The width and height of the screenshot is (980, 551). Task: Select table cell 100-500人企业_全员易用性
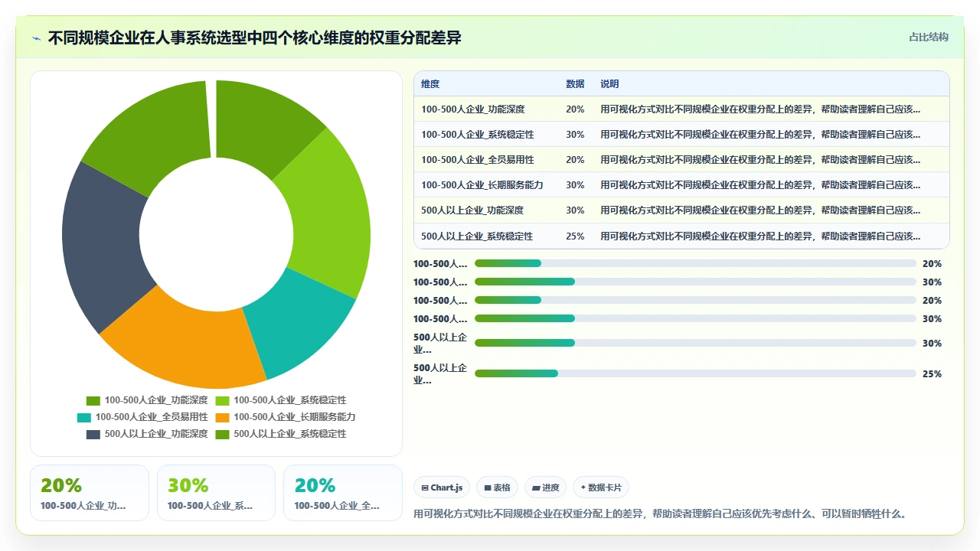[x=478, y=160]
